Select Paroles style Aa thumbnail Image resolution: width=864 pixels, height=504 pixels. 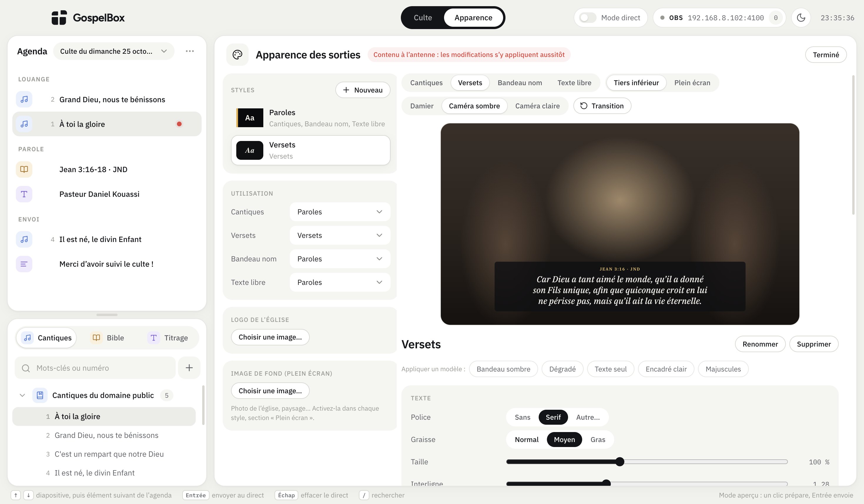click(x=250, y=118)
